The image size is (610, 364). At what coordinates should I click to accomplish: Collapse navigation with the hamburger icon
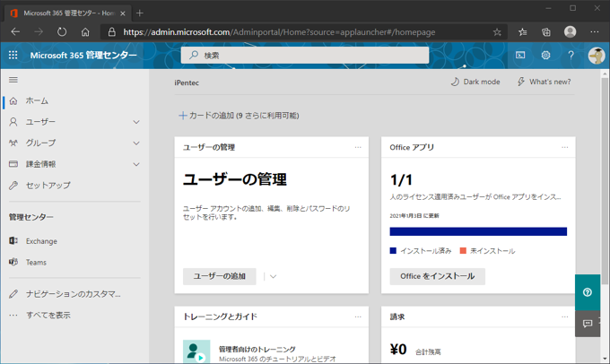coord(13,80)
